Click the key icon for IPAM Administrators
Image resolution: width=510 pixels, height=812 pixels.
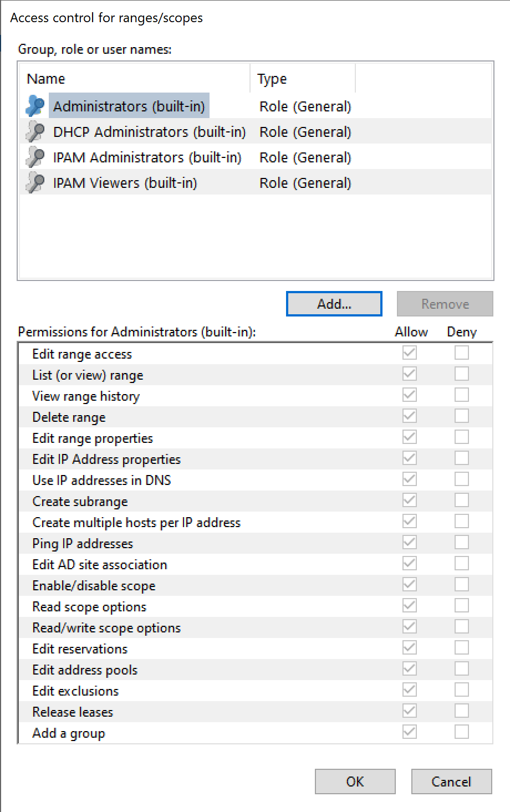click(34, 157)
